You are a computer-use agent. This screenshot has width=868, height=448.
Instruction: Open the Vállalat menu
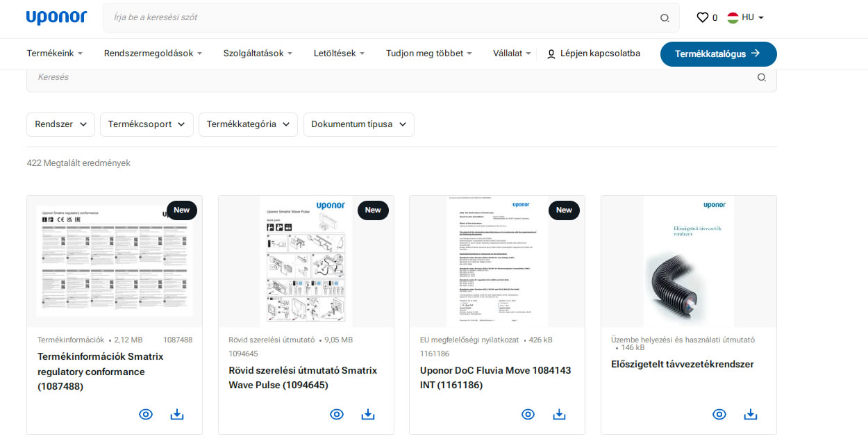pos(512,53)
